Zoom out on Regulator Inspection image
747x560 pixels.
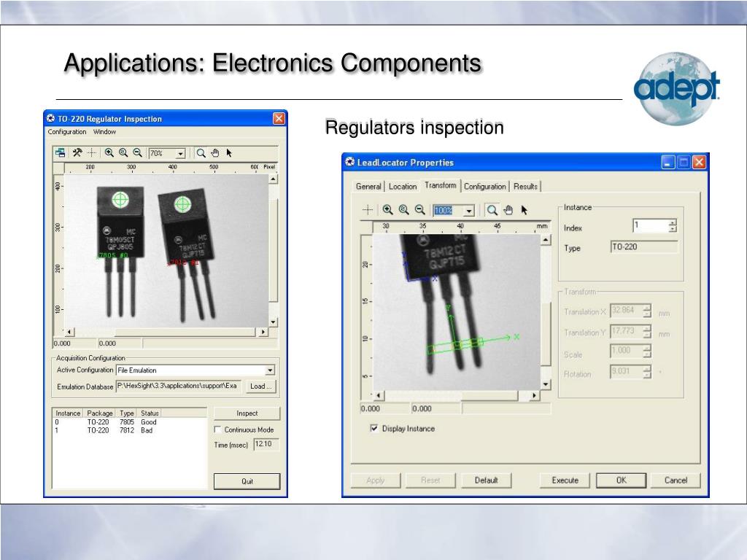(x=137, y=153)
